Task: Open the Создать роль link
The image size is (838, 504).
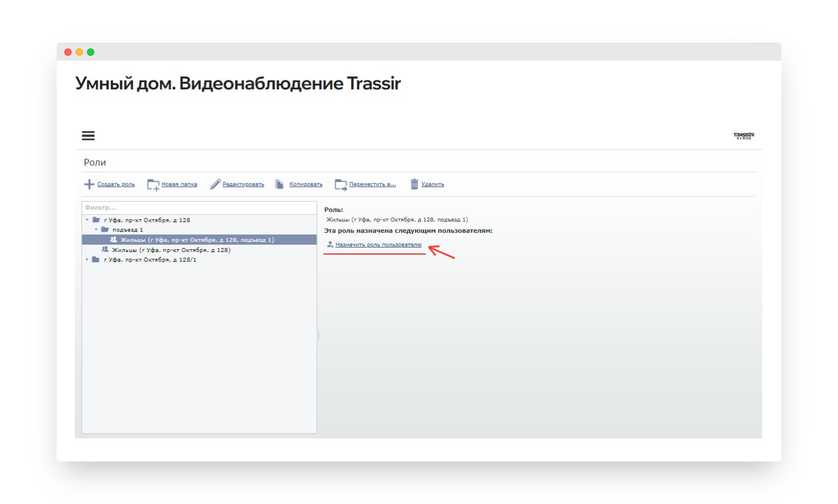Action: pyautogui.click(x=116, y=184)
